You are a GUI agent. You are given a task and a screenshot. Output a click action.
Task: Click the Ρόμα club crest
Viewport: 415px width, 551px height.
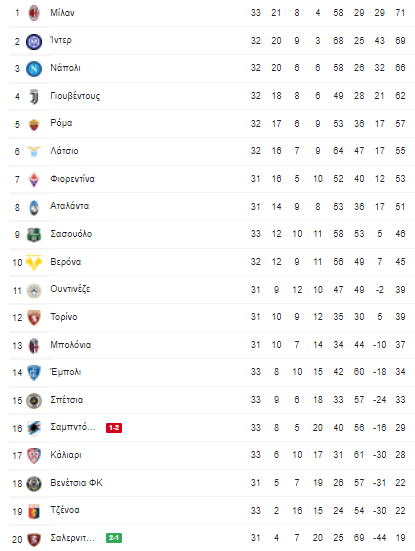pyautogui.click(x=34, y=124)
